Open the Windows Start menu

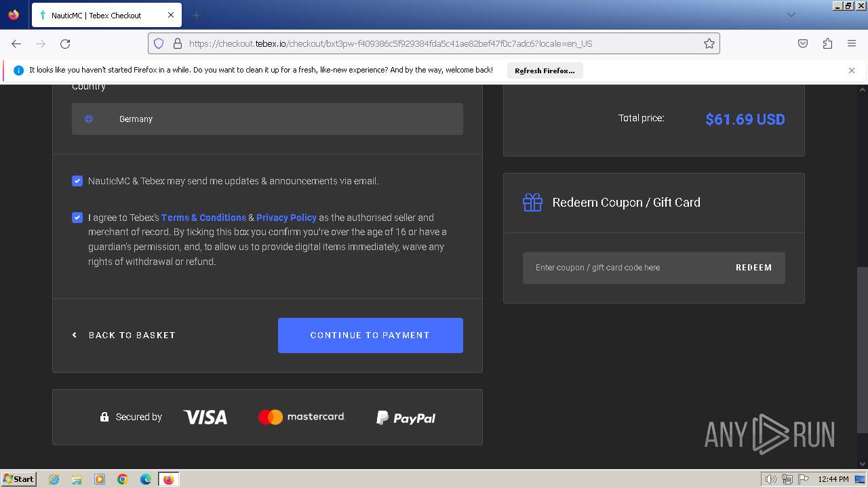tap(18, 479)
